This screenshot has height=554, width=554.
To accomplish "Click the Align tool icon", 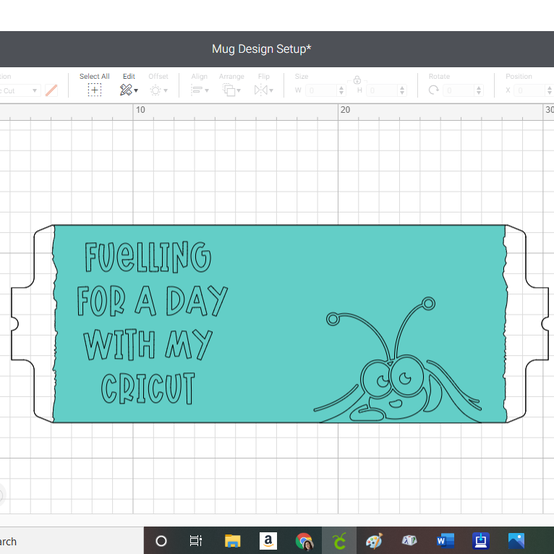I will (x=196, y=90).
